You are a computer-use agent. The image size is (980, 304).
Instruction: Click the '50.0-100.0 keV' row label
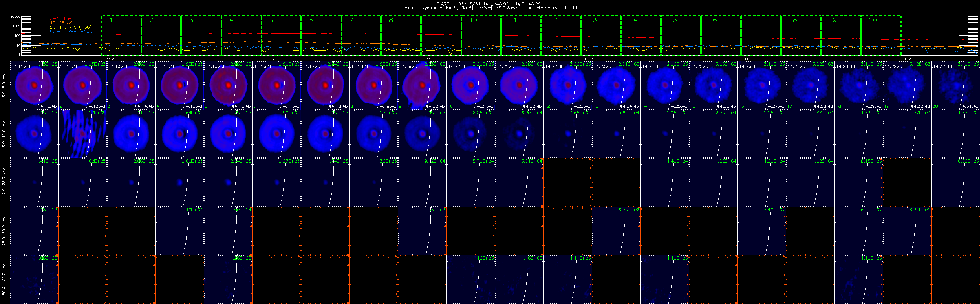(x=4, y=280)
